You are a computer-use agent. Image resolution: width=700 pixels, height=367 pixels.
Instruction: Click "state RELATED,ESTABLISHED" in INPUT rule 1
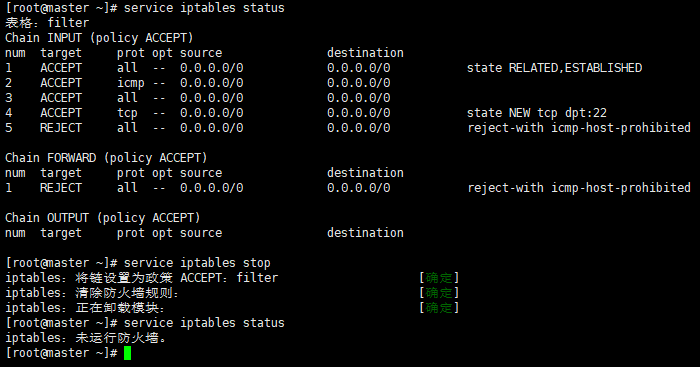click(554, 68)
